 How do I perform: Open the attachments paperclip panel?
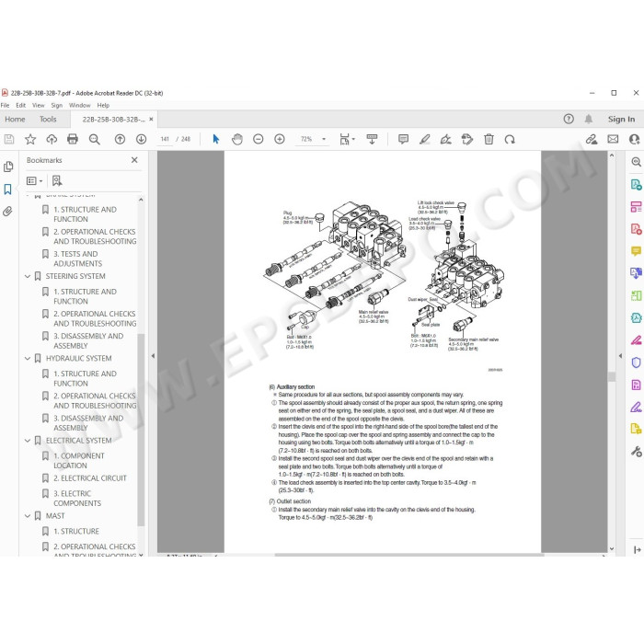pyautogui.click(x=7, y=211)
